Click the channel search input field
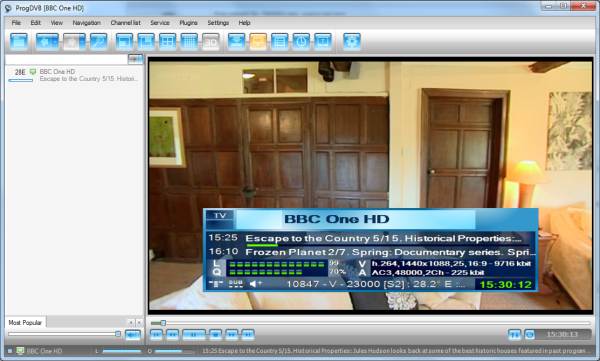Viewport: 600px width, 361px height. [x=67, y=59]
